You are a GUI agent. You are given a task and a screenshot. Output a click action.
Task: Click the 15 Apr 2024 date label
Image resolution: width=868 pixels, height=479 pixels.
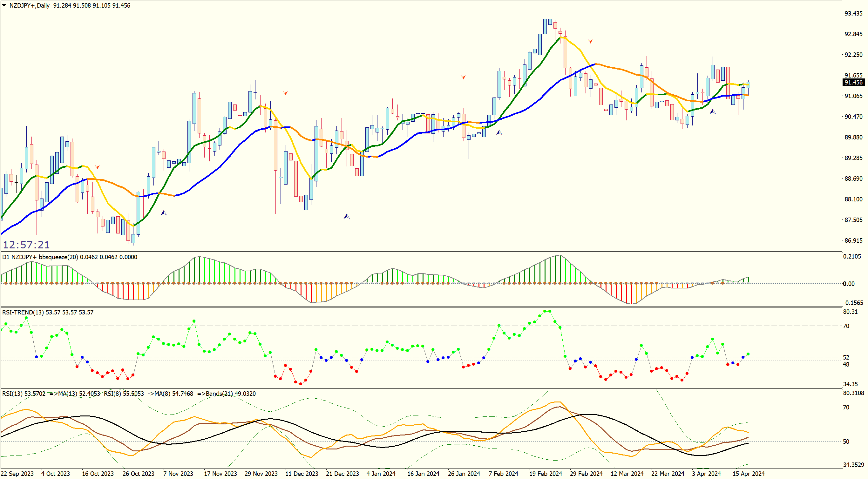pyautogui.click(x=749, y=474)
